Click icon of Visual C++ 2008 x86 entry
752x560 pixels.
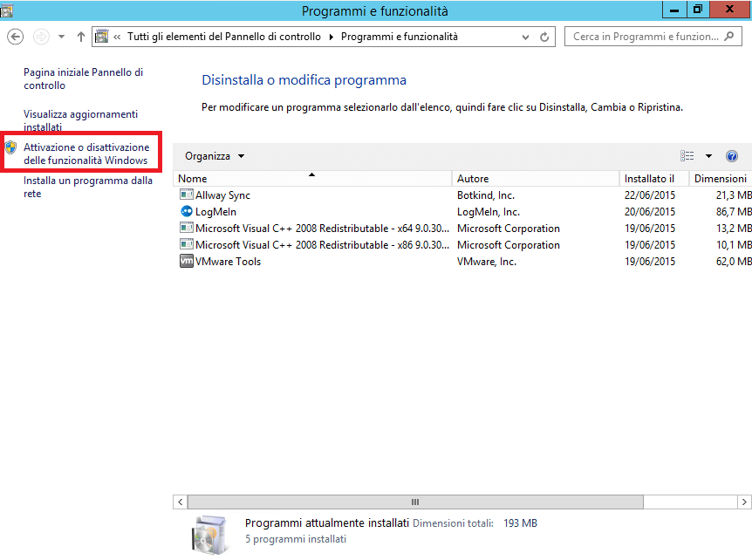point(186,244)
